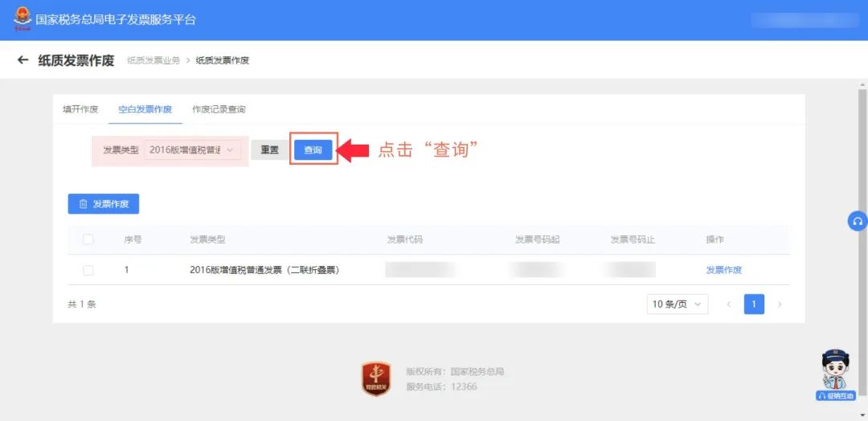The image size is (868, 421).
Task: Click the 发票代码 column header
Action: click(x=404, y=239)
